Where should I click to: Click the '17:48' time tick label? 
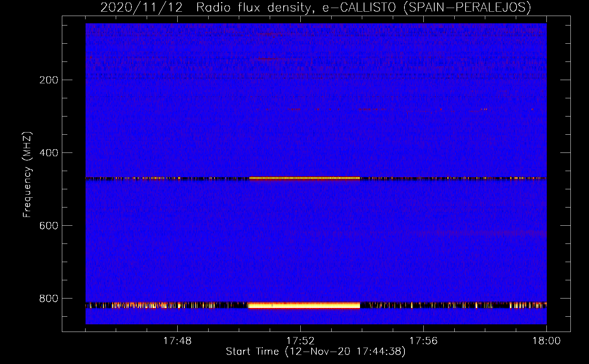coord(177,341)
